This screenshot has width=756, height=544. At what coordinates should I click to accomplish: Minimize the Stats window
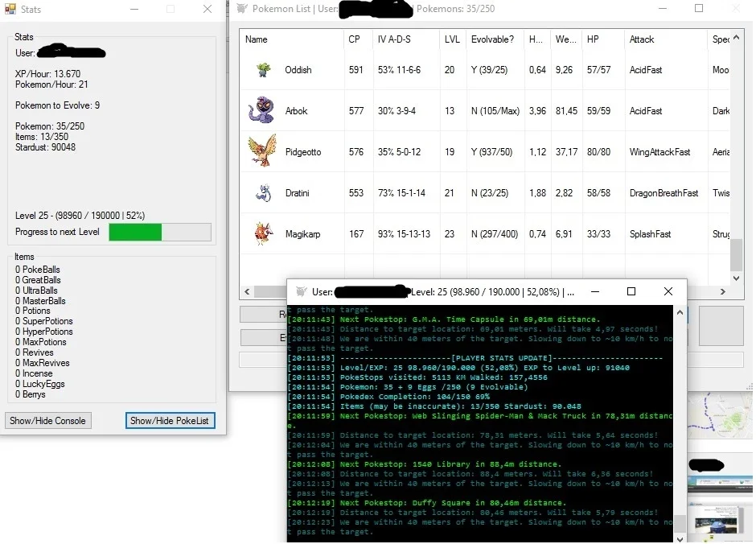click(x=134, y=9)
